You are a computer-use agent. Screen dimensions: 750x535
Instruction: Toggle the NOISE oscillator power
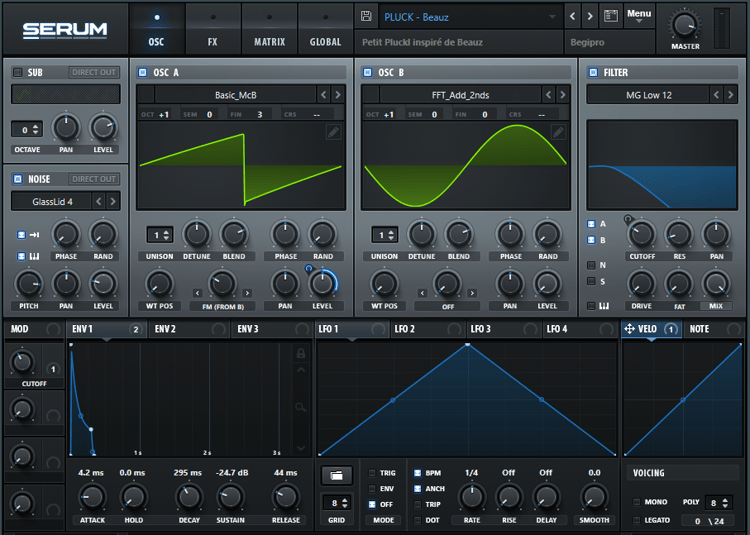[x=18, y=179]
